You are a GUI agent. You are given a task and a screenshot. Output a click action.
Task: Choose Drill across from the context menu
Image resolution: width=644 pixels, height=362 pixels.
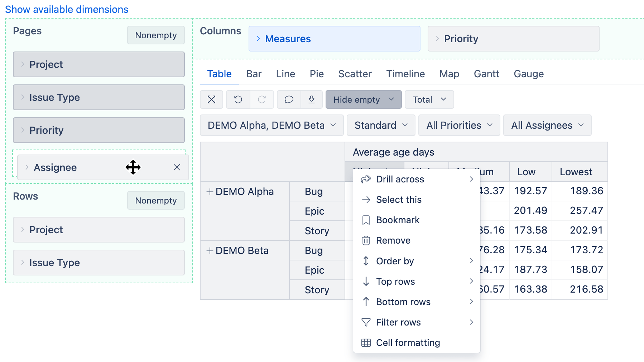(x=400, y=179)
